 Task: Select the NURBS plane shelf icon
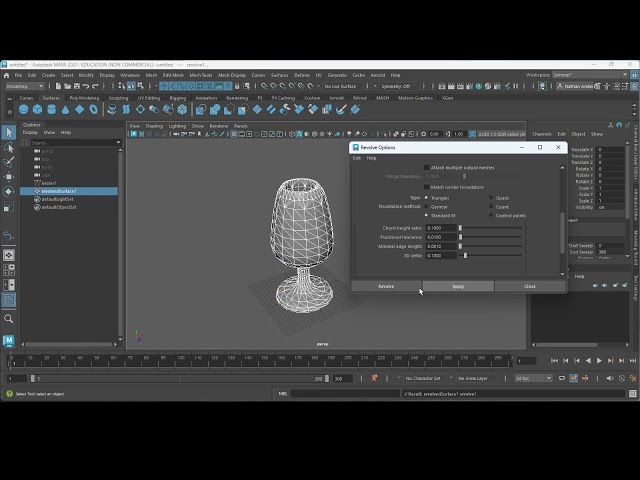(x=80, y=109)
